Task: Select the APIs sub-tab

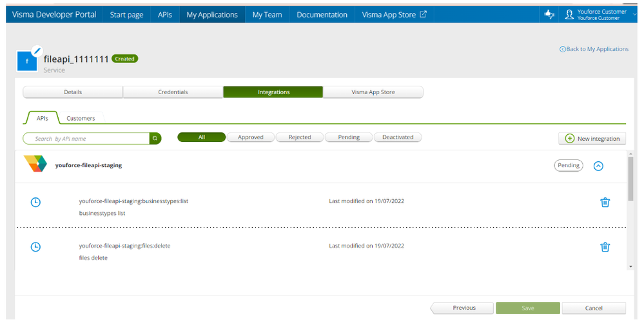Action: 43,118
